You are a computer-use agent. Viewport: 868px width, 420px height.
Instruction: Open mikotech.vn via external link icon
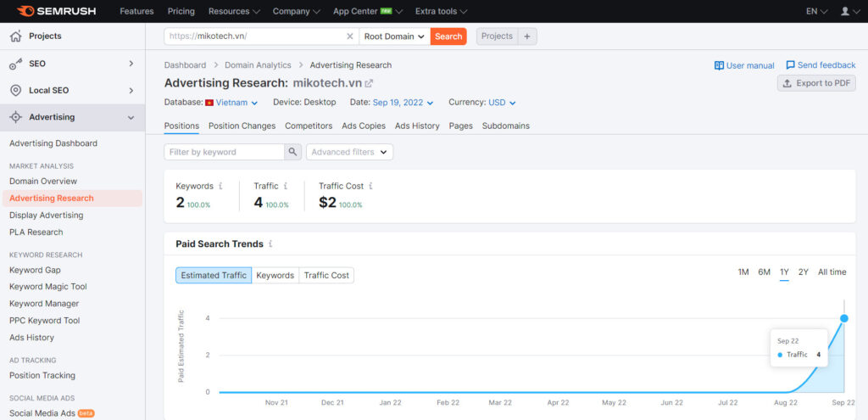tap(369, 83)
